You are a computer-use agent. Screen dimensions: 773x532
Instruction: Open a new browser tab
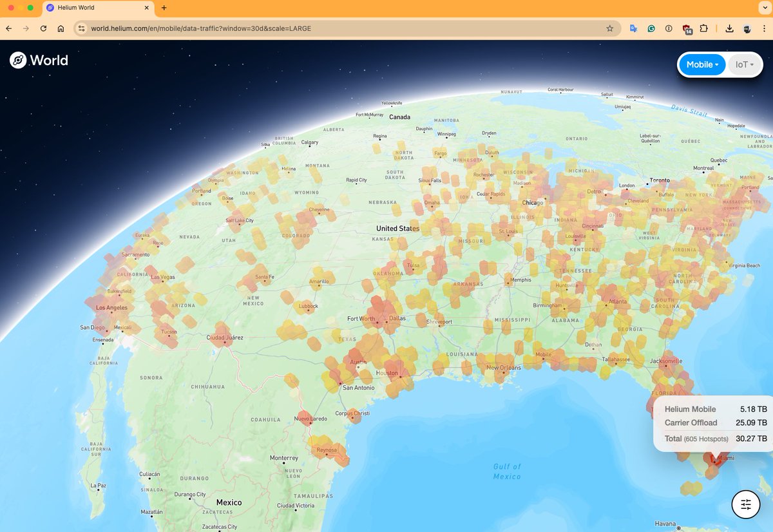tap(164, 8)
